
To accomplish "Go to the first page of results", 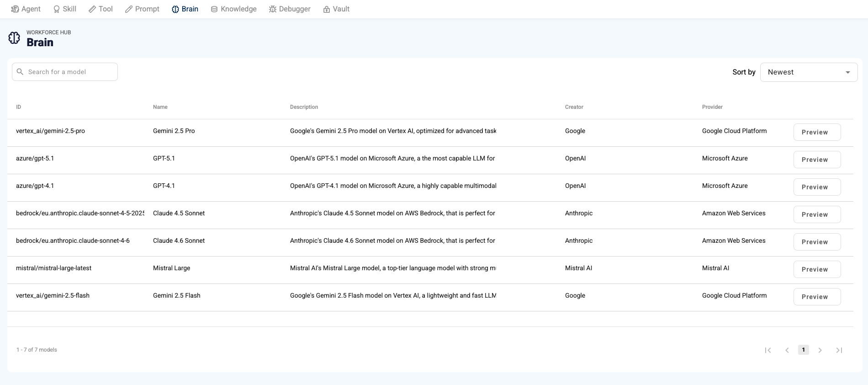I will pos(768,350).
